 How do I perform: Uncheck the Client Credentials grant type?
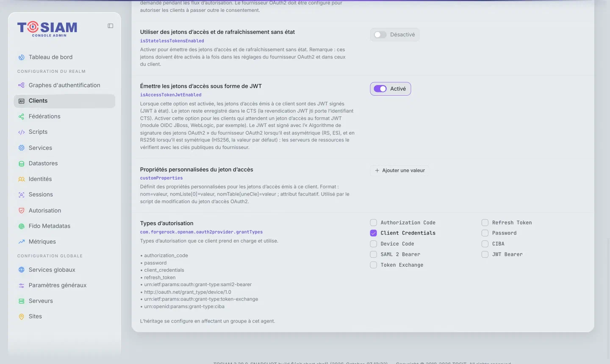(374, 233)
